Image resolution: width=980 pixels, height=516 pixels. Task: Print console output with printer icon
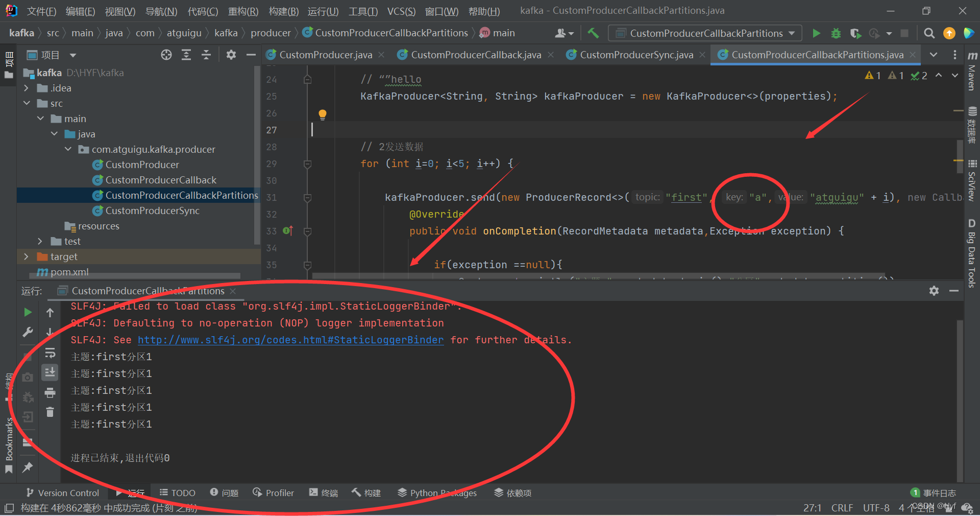coord(50,392)
